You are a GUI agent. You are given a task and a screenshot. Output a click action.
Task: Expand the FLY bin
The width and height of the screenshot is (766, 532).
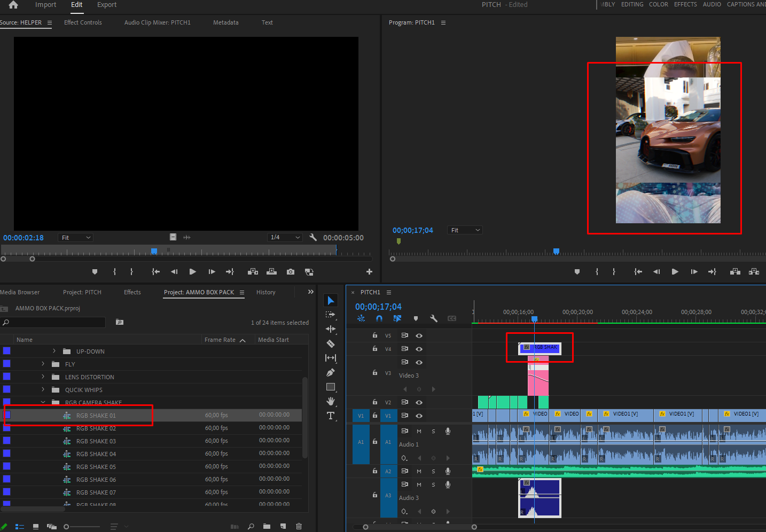click(43, 364)
